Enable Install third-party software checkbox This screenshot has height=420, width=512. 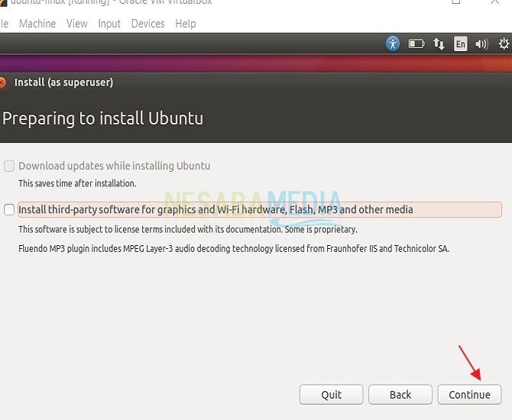point(9,209)
